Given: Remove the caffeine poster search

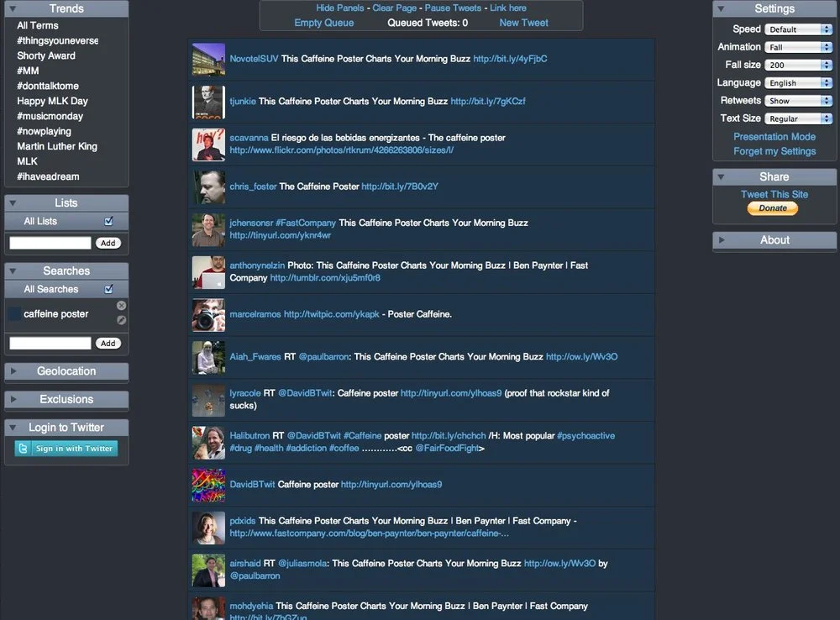Looking at the screenshot, I should (122, 306).
